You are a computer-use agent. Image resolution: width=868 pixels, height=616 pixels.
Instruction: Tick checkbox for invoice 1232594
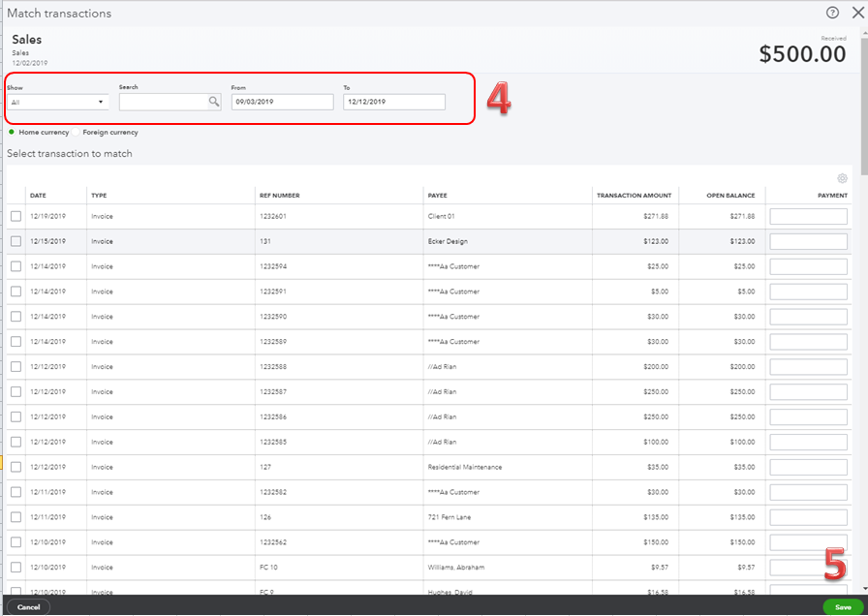click(16, 266)
